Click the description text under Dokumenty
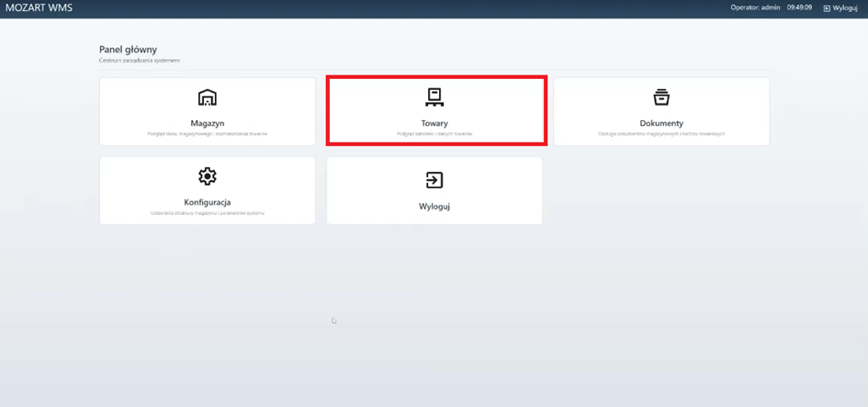Image resolution: width=868 pixels, height=407 pixels. tap(661, 134)
